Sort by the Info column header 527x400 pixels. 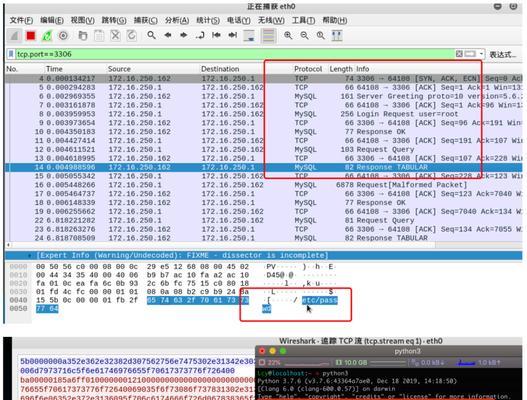point(362,69)
